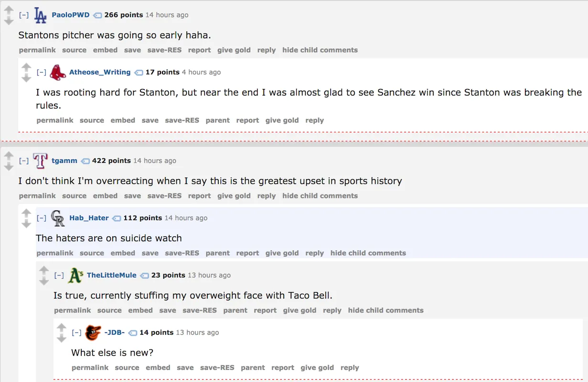Collapse tgamm's comment thread with [–]

(x=24, y=161)
